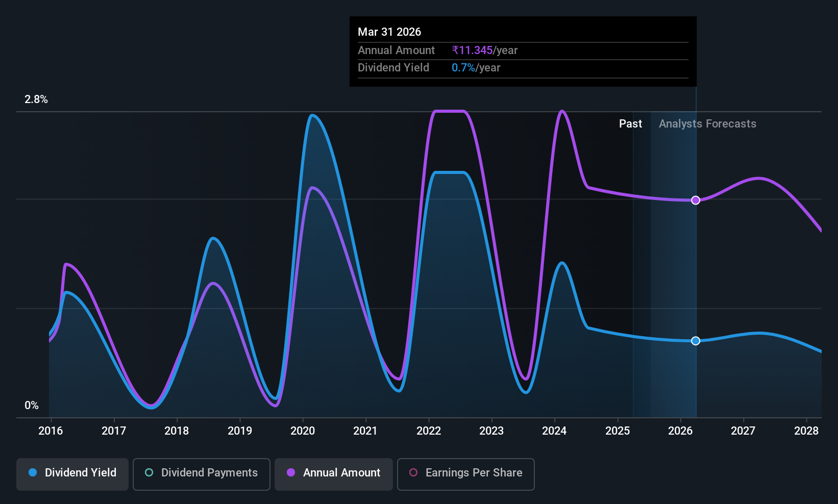Viewport: 838px width, 504px height.
Task: Toggle the Dividend Yield legend button
Action: 72,474
